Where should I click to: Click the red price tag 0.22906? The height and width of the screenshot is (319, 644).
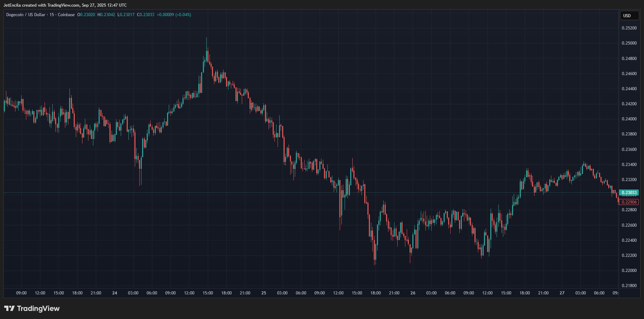pos(629,202)
